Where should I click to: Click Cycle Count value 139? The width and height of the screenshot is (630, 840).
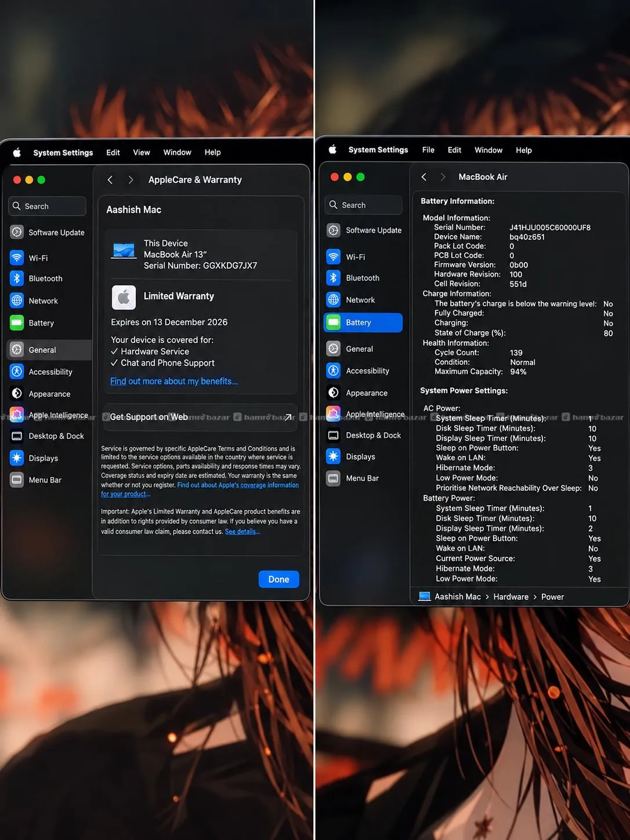[516, 353]
